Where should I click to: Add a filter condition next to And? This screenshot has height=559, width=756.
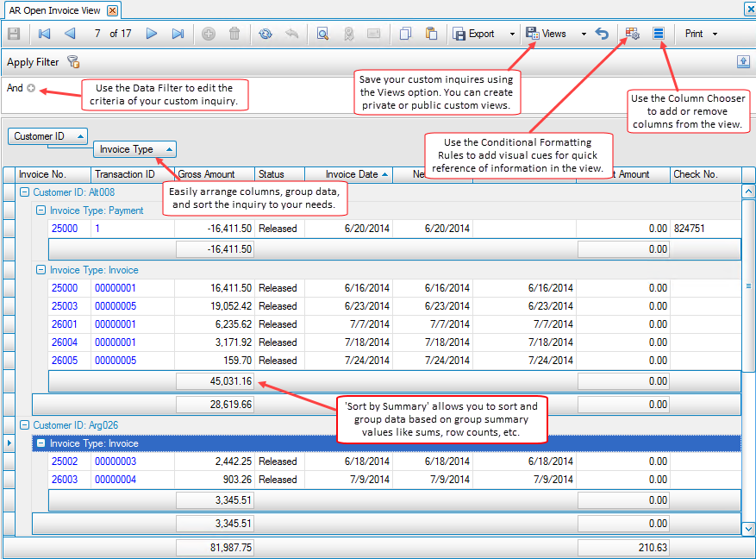pos(31,88)
